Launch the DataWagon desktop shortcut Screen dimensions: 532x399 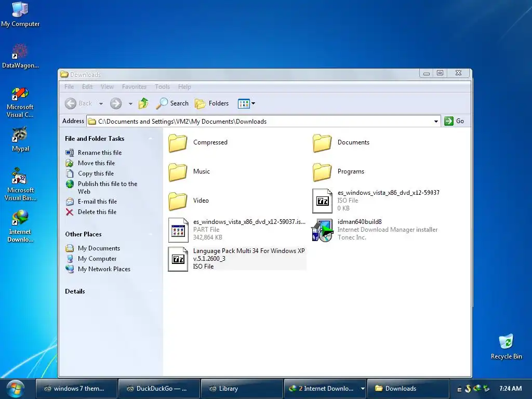click(x=20, y=56)
